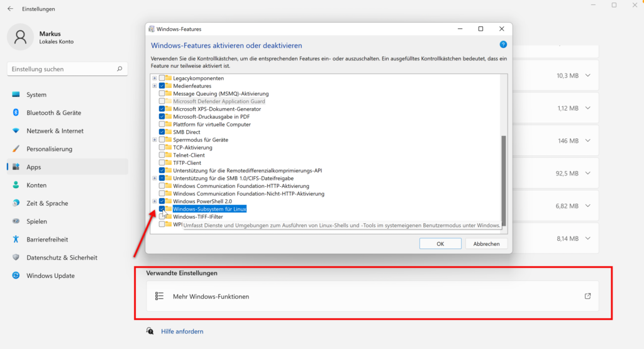Click the Hilfe anfordern headset icon
This screenshot has width=644, height=349.
pos(150,331)
